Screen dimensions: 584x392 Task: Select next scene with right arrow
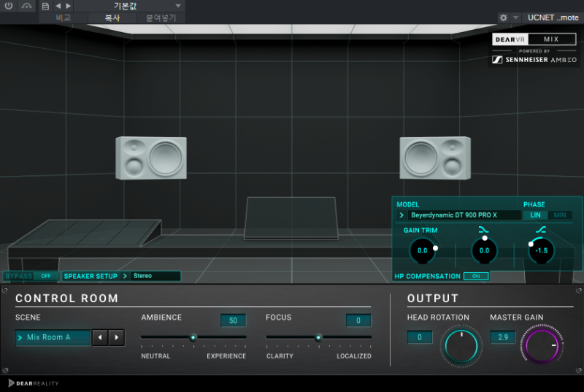pos(117,337)
